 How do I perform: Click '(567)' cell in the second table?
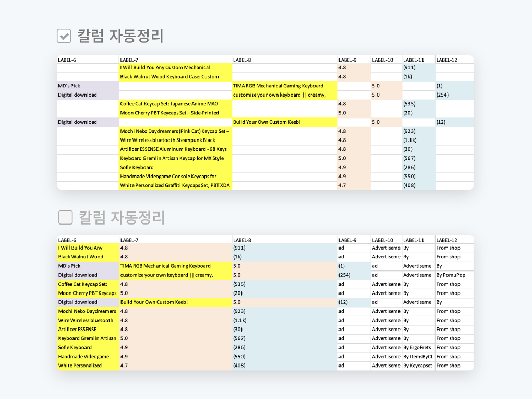[285, 338]
